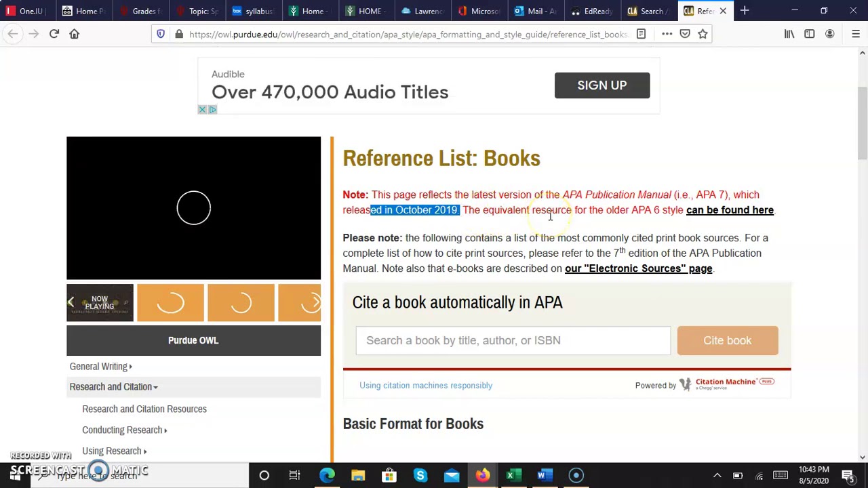868x488 pixels.
Task: Open 'Using citation machines responsibly' link
Action: [x=426, y=385]
